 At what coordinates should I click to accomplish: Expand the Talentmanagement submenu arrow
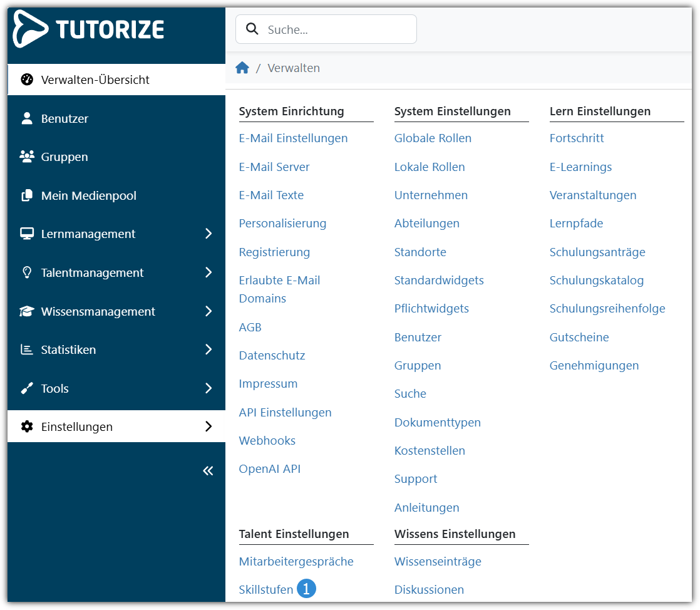(x=208, y=272)
